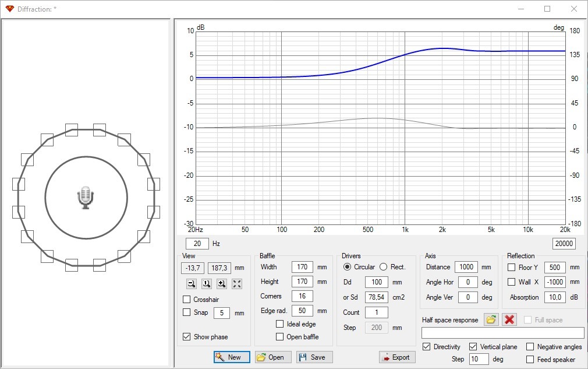Enable the Floor Y reflection checkbox
The image size is (588, 369).
click(x=512, y=267)
